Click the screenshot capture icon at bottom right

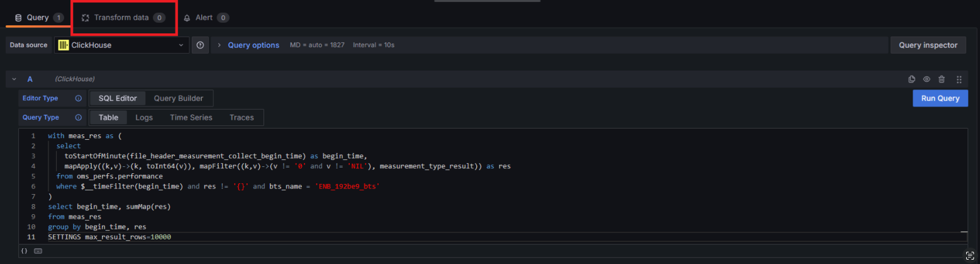969,255
